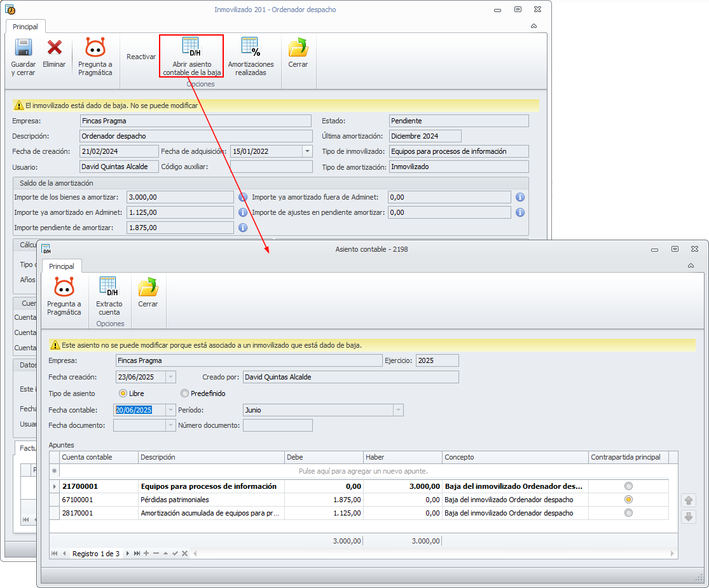The height and width of the screenshot is (588, 709).
Task: Select Principal tab in Asiento contable window
Action: tap(62, 266)
